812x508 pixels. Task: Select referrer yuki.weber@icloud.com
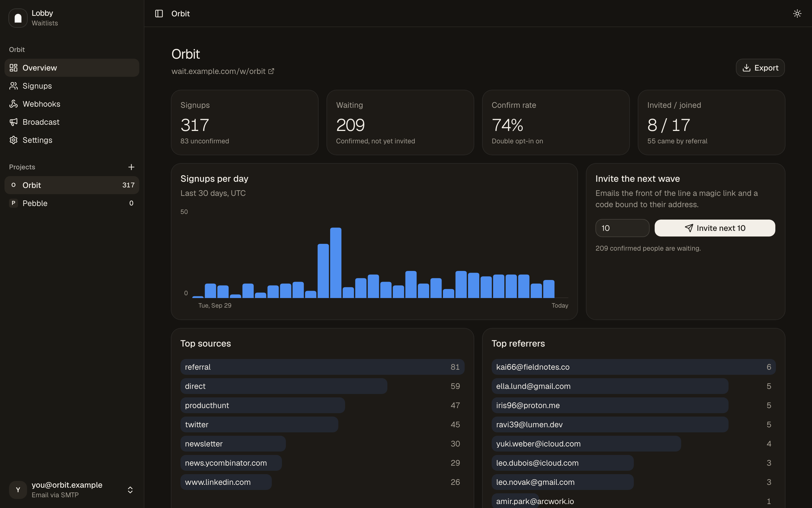tap(634, 443)
